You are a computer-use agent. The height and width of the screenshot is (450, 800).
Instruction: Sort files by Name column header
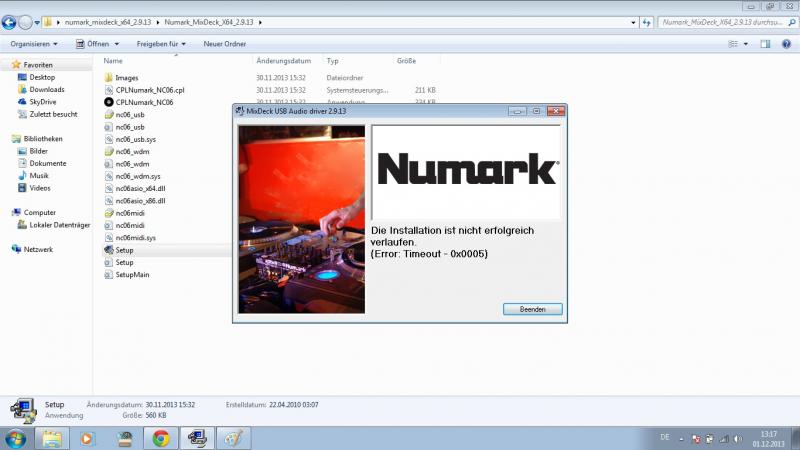coord(113,61)
